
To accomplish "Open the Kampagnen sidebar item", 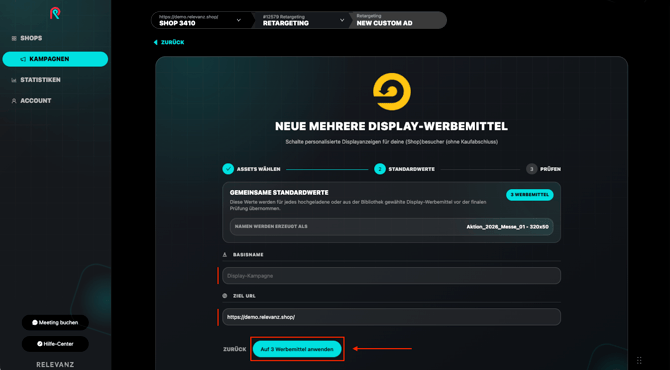I will (55, 59).
